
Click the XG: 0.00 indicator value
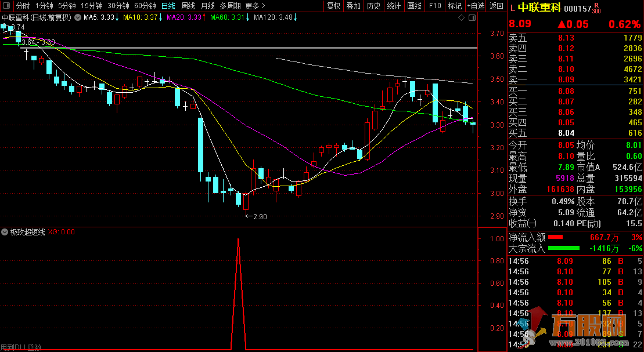pos(62,232)
